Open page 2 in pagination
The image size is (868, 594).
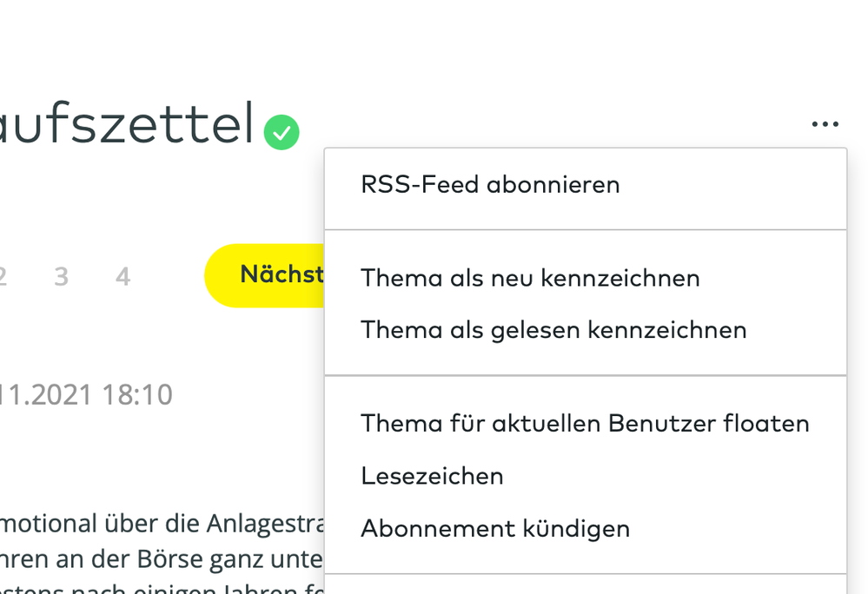point(3,277)
